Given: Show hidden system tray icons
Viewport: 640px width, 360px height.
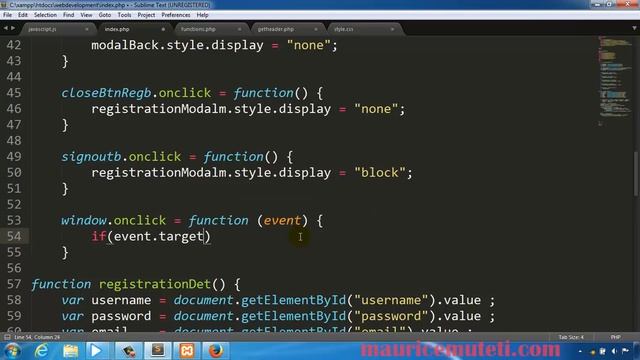Looking at the screenshot, I should point(580,351).
